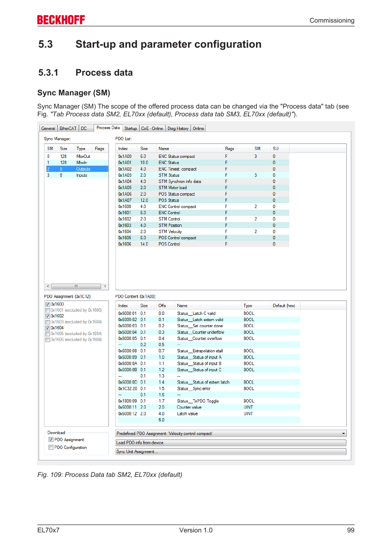Screen dimensions: 392x555
Task: Click Load PDO info from device
Action: click(x=231, y=443)
